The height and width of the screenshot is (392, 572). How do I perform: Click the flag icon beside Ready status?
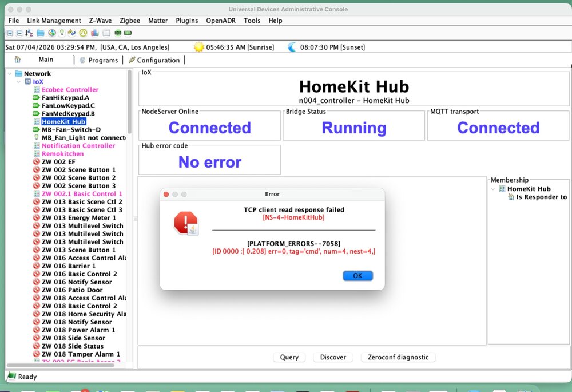click(12, 376)
